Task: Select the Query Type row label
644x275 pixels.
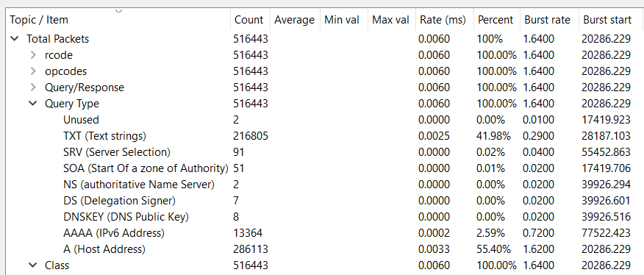Action: coord(72,104)
